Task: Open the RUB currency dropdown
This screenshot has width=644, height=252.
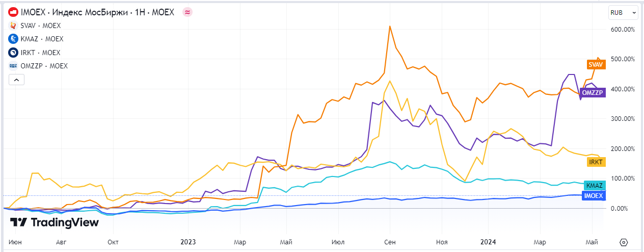Action: point(623,12)
